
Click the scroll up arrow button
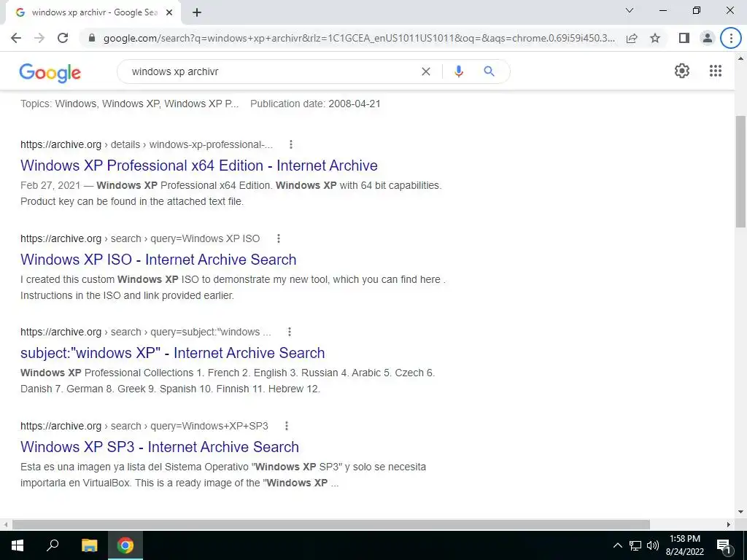[x=740, y=58]
